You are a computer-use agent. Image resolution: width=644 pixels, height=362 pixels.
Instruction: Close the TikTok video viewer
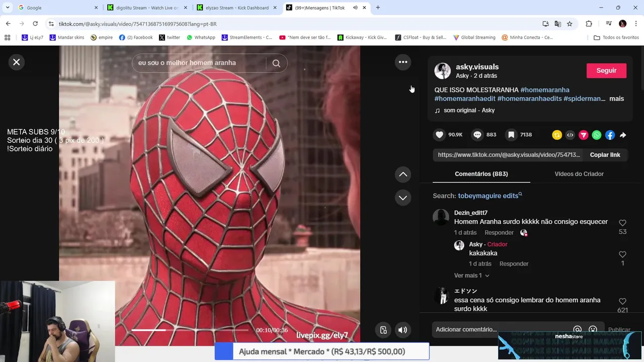coord(17,62)
